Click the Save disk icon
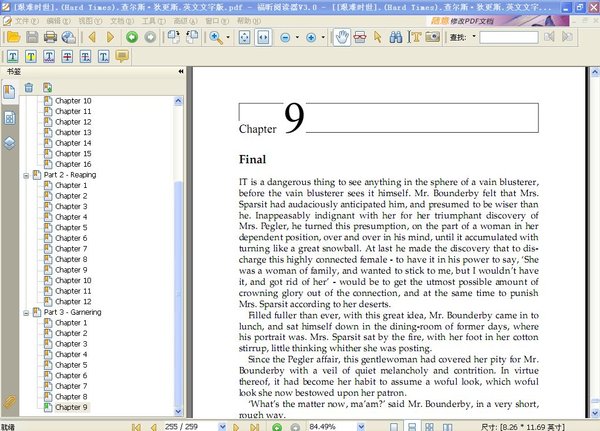The image size is (600, 431). [x=32, y=37]
